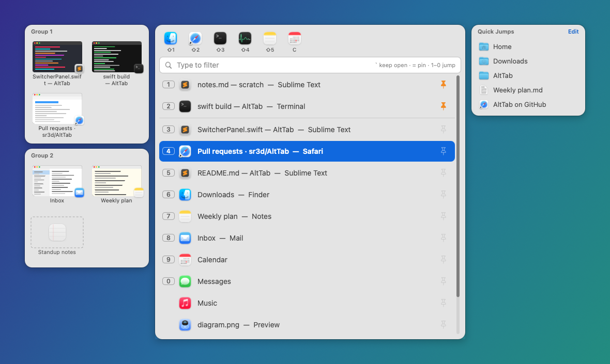Open the Calendar app in the top row
The height and width of the screenshot is (364, 610).
pos(295,38)
